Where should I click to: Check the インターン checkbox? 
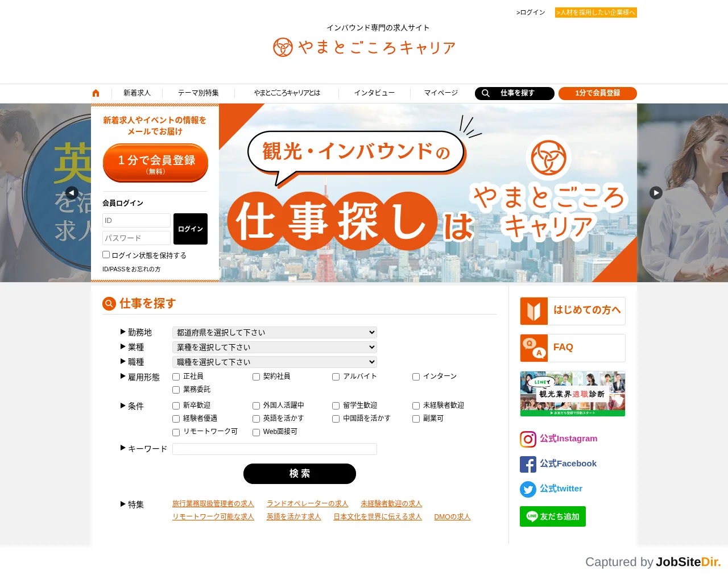click(x=416, y=377)
